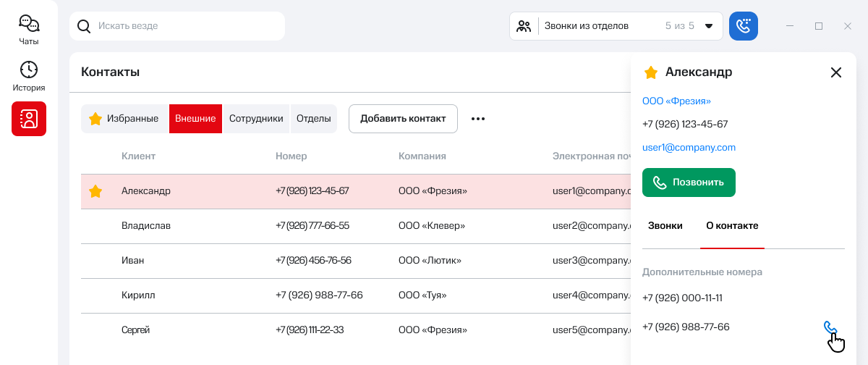This screenshot has height=365, width=868.
Task: Open the ООО «Фрезия» company link
Action: [x=676, y=101]
